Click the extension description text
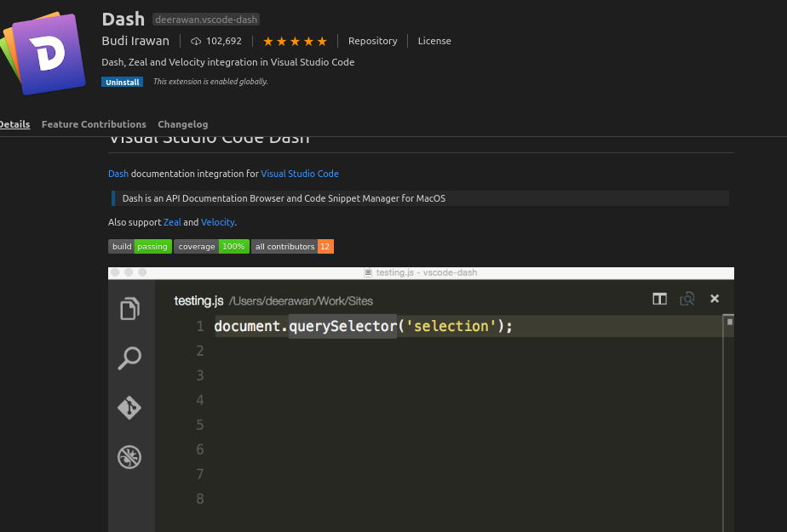Image resolution: width=787 pixels, height=532 pixels. [228, 62]
